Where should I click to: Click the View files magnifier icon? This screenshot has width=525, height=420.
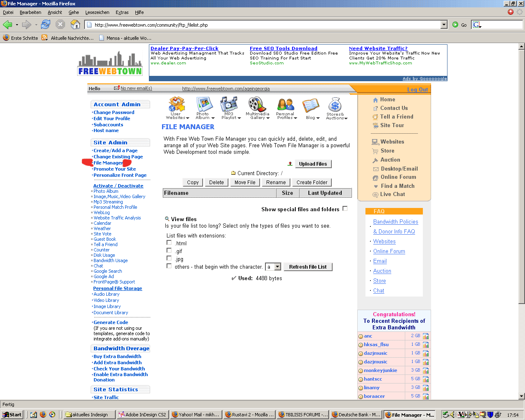pyautogui.click(x=167, y=219)
